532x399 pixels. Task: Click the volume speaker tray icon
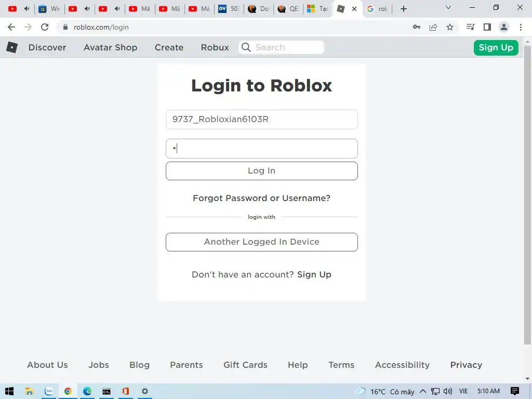click(x=448, y=391)
